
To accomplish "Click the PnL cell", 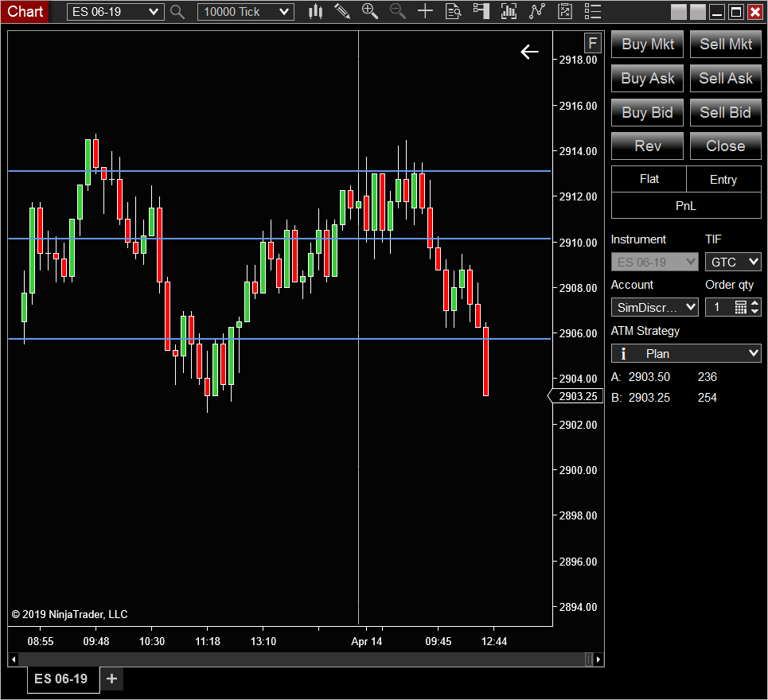I will coord(686,205).
